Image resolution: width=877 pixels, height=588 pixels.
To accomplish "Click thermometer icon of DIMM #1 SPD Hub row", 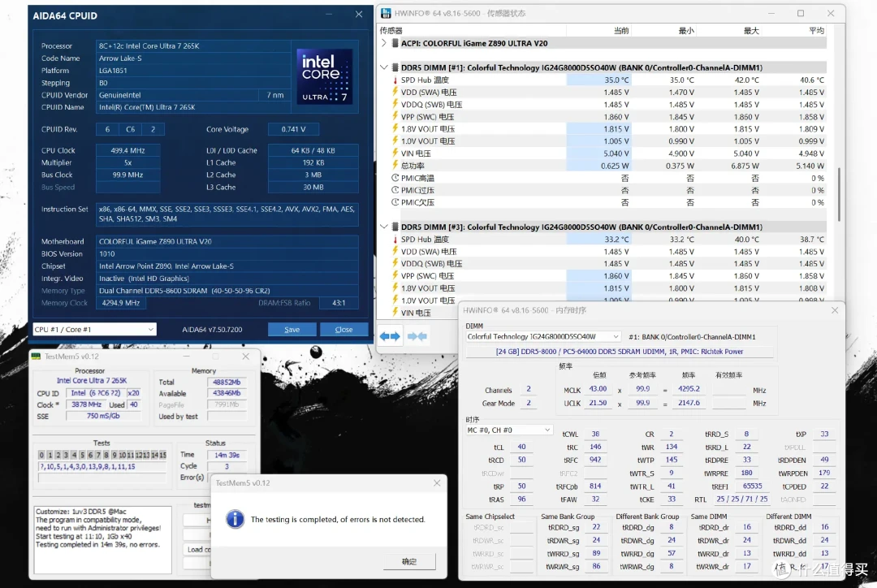I will click(x=395, y=80).
